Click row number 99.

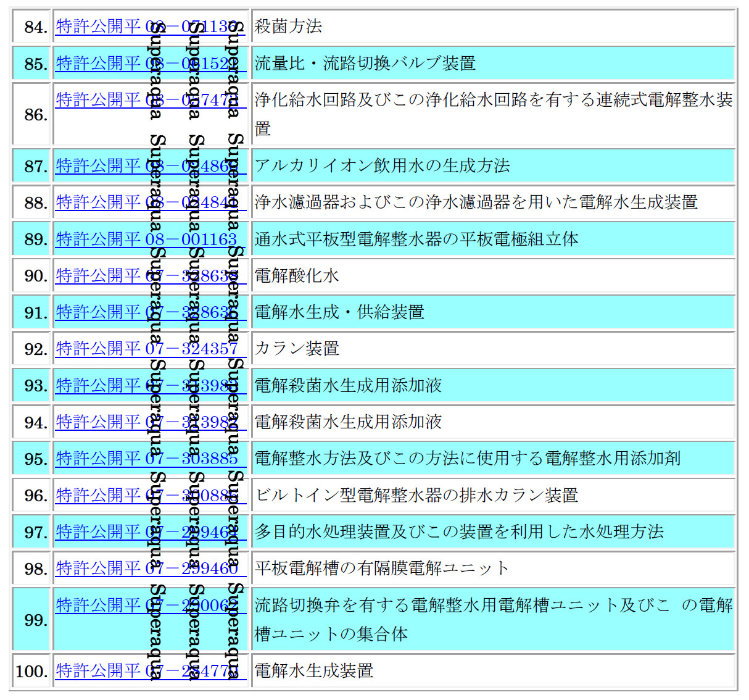pyautogui.click(x=36, y=620)
